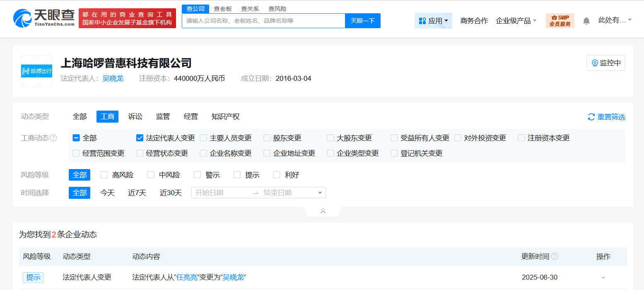Click the SVIP member service badge
The image size is (644, 290).
coord(560,21)
